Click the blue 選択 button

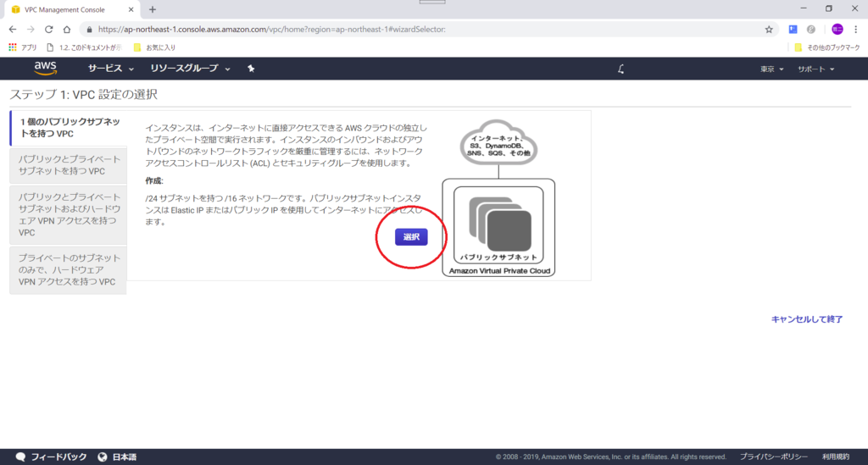point(411,236)
